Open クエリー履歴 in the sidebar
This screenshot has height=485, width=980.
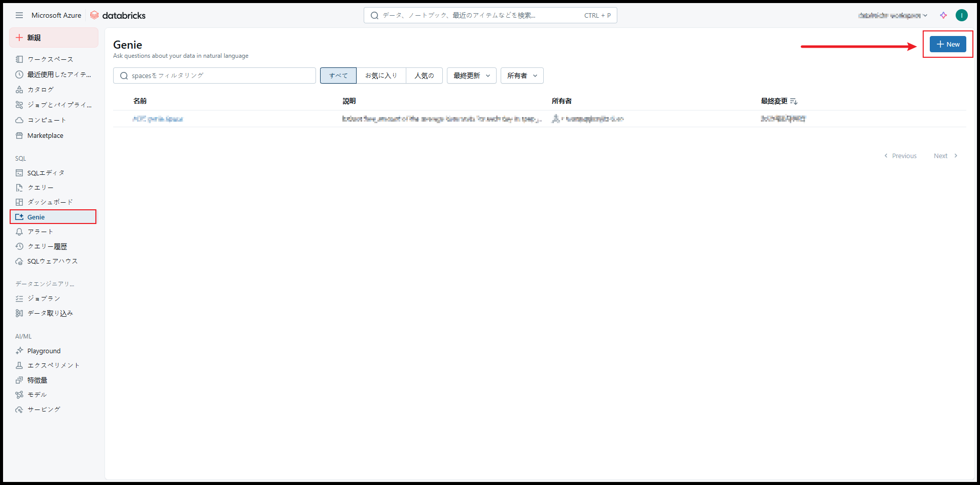(47, 246)
